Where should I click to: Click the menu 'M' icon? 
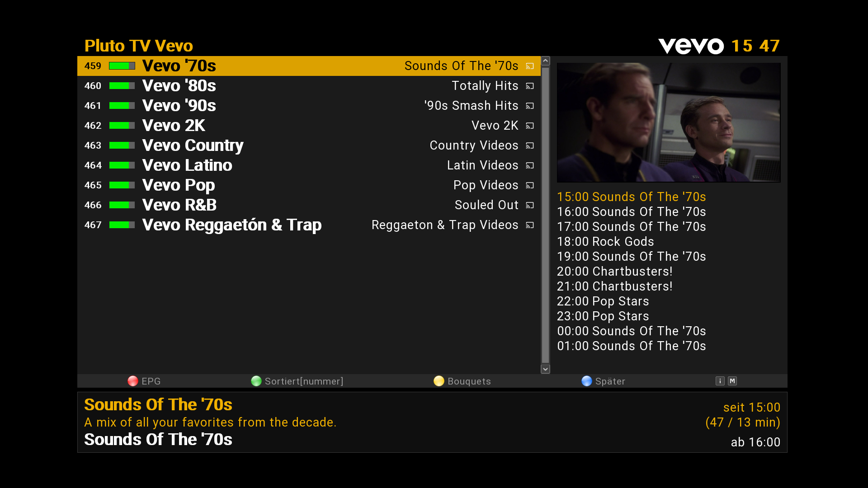(732, 381)
